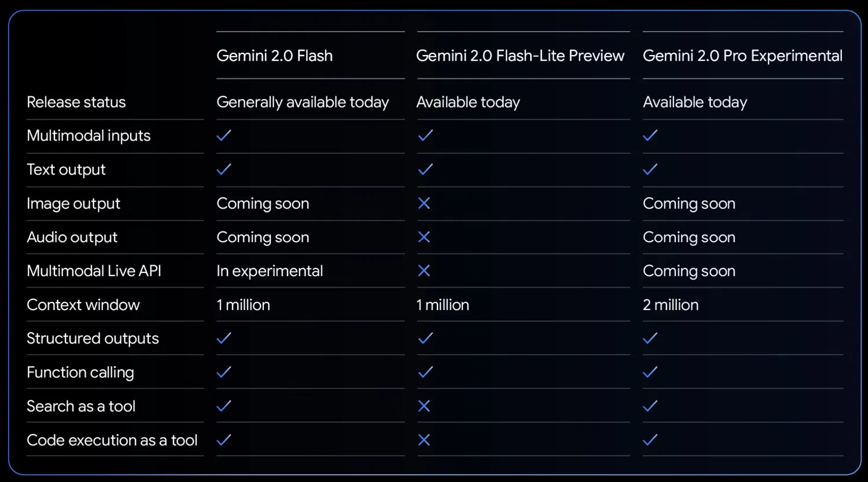Image resolution: width=868 pixels, height=482 pixels.
Task: Click Flash-Lite Preview's Search as a tool X mark
Action: coord(424,406)
